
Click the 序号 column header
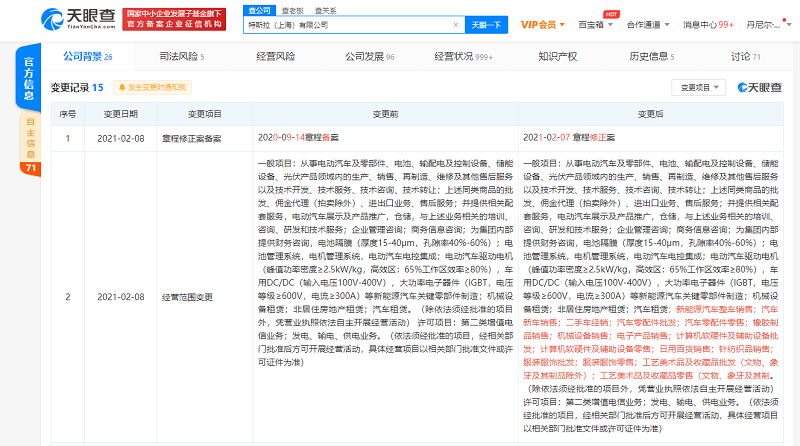(x=67, y=114)
